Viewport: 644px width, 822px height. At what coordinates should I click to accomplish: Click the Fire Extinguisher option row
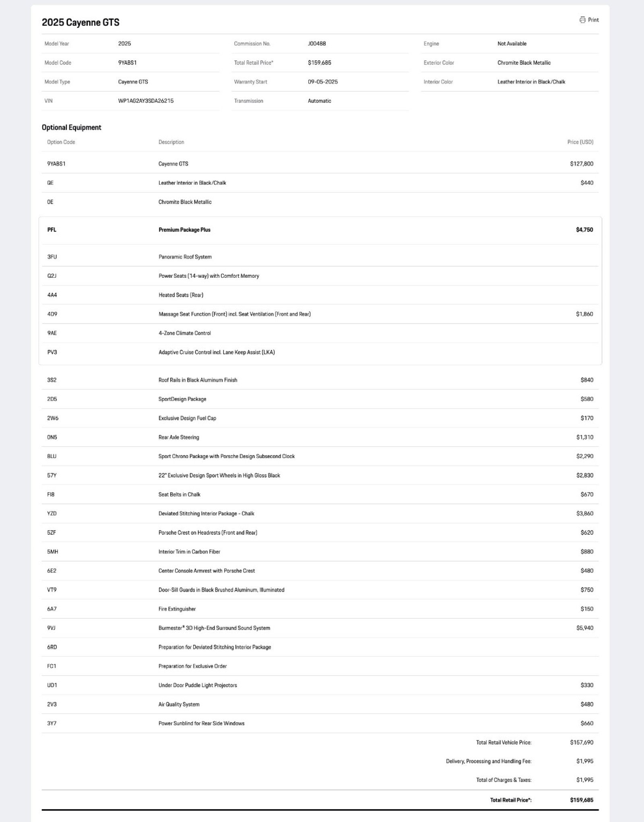[177, 609]
